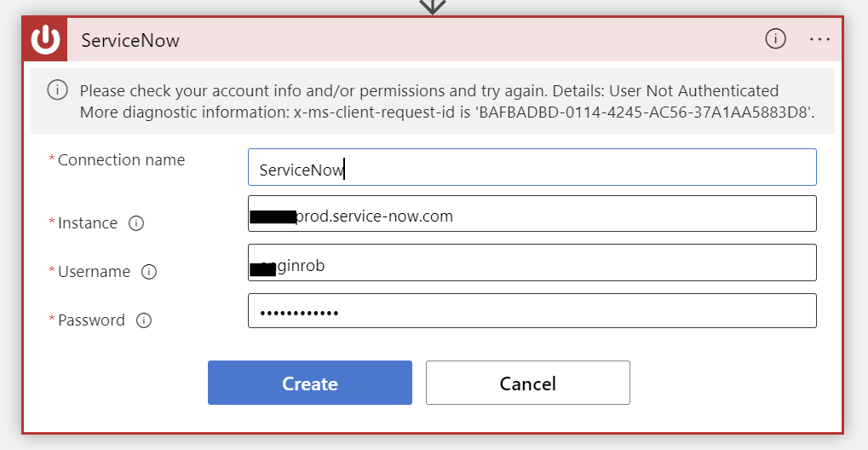Click the Password input box
The image size is (868, 450).
point(532,311)
